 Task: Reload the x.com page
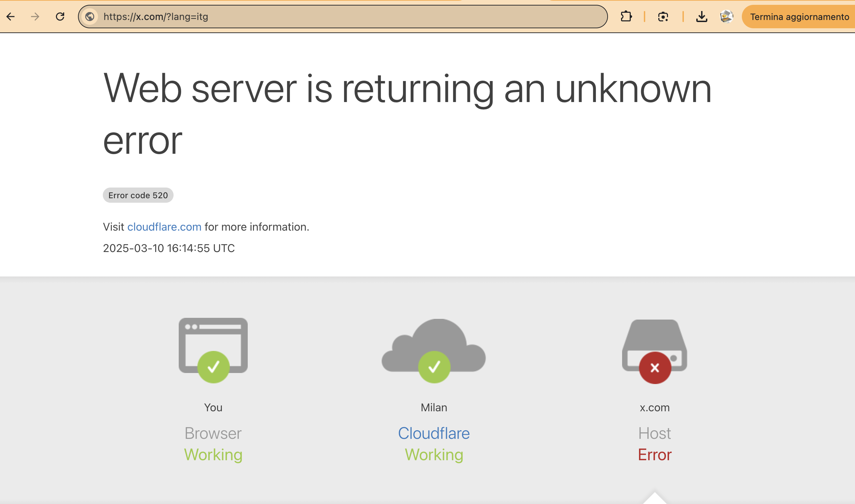(x=60, y=17)
